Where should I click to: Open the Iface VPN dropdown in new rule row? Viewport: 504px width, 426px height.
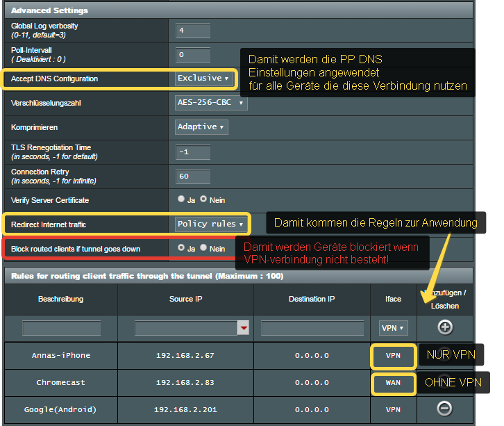tap(393, 328)
